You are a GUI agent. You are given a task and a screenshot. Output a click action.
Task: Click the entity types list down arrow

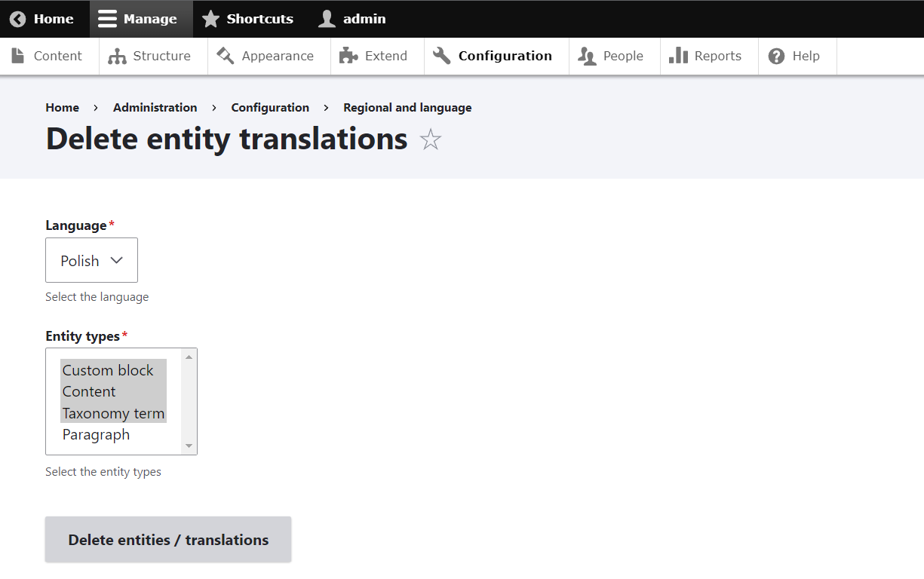pos(189,446)
